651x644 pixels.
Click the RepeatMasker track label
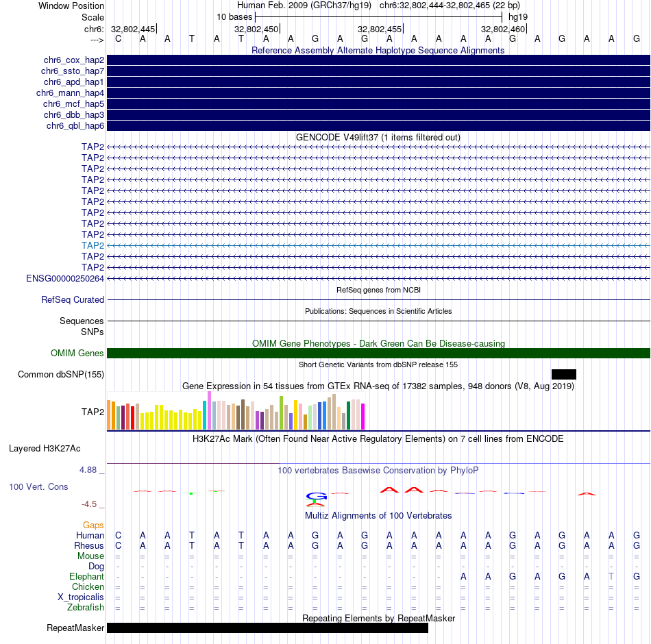pyautogui.click(x=75, y=628)
